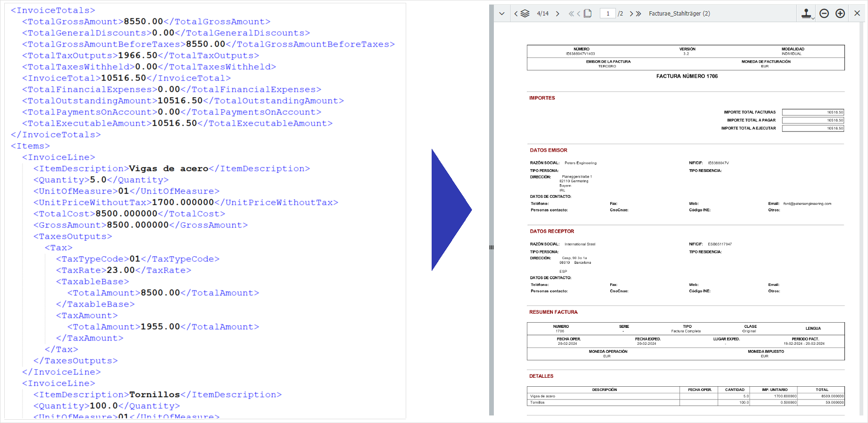The width and height of the screenshot is (868, 423).
Task: Go to next page of document
Action: click(631, 14)
